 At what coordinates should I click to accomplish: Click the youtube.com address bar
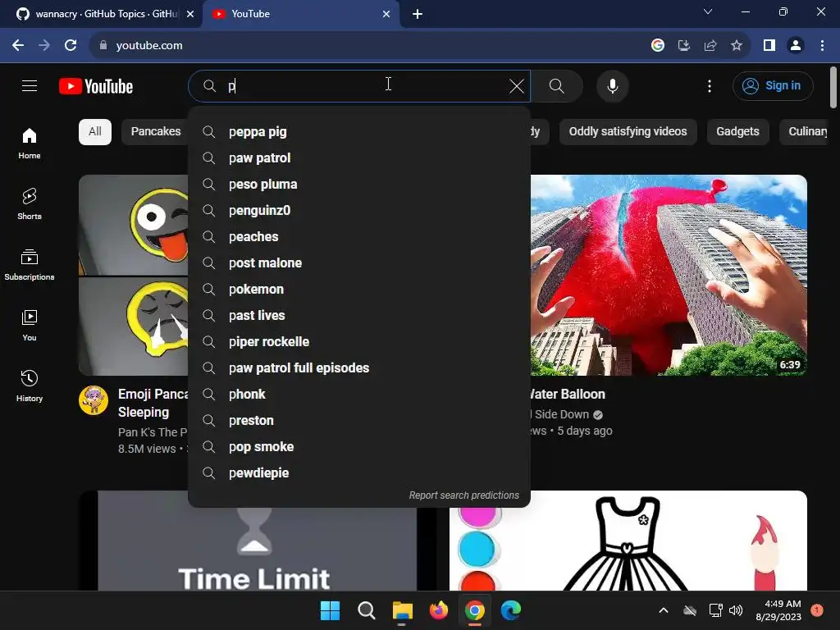(370, 46)
